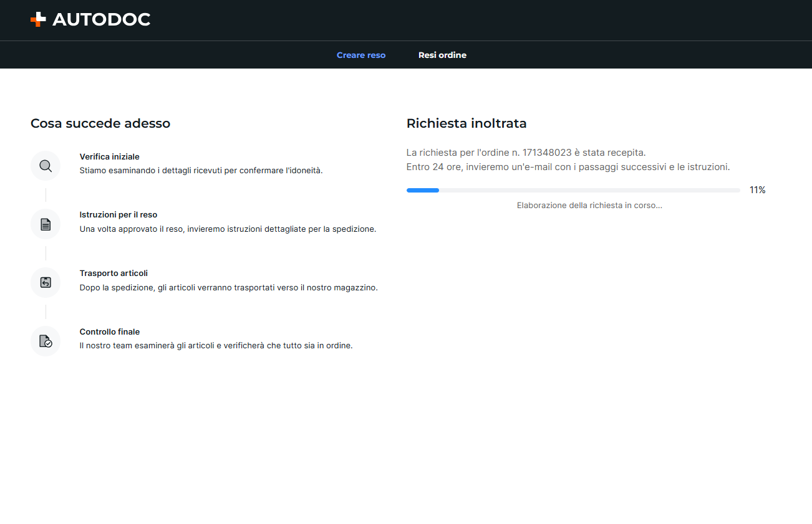Image resolution: width=812 pixels, height=524 pixels.
Task: Click the checked document icon for Controllo finale
Action: (46, 341)
